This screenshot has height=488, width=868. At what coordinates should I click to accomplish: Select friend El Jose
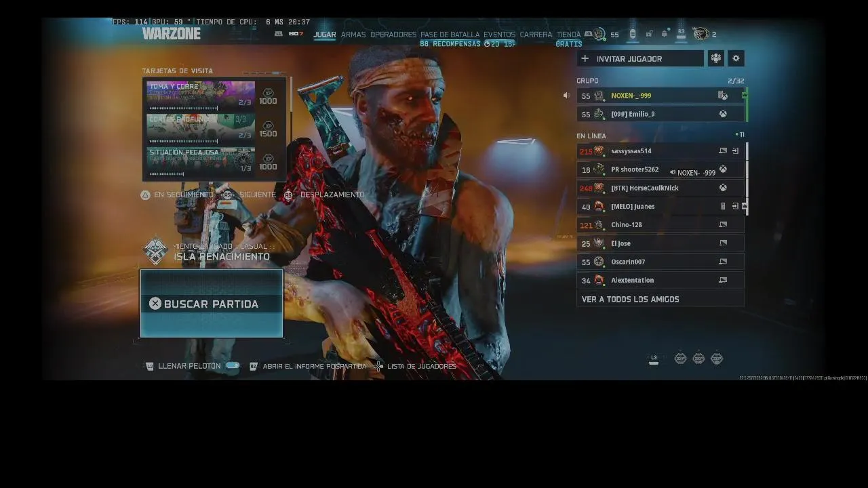click(660, 243)
